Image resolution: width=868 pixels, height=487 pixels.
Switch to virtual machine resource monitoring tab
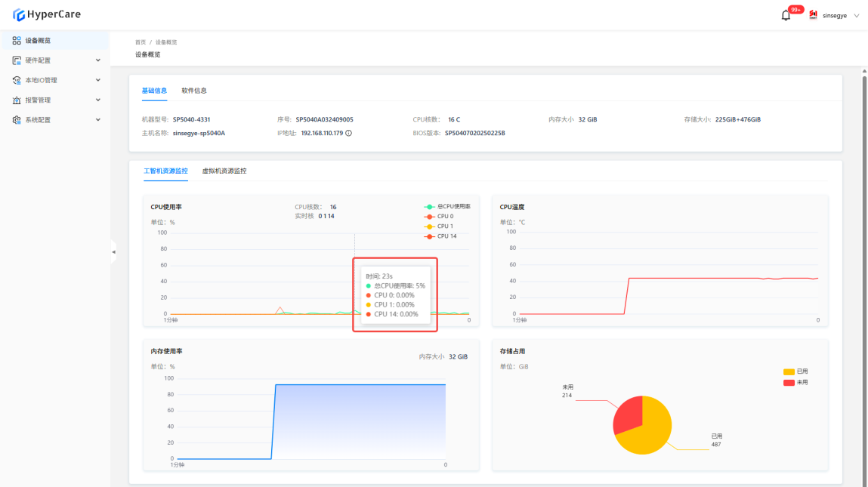(224, 171)
